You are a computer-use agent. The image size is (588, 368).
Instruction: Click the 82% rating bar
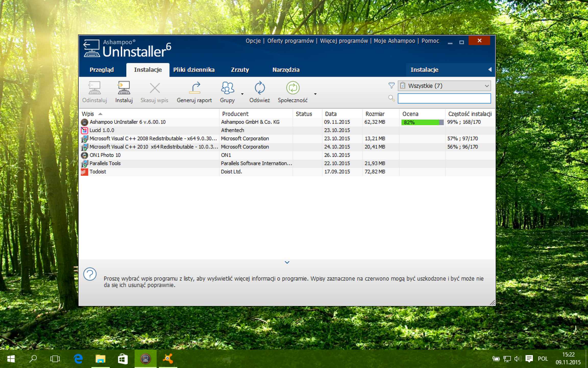pos(422,122)
